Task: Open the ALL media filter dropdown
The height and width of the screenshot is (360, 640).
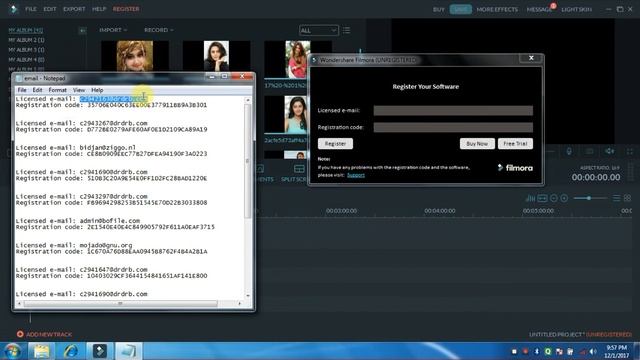Action: tap(318, 30)
